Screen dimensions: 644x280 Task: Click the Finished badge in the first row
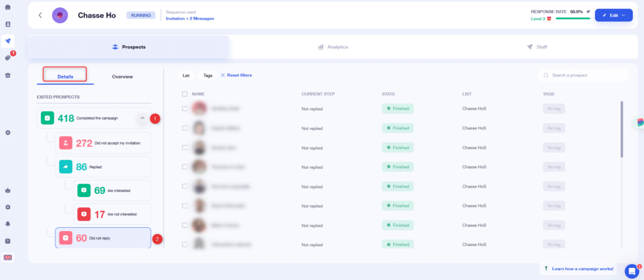[x=397, y=109]
